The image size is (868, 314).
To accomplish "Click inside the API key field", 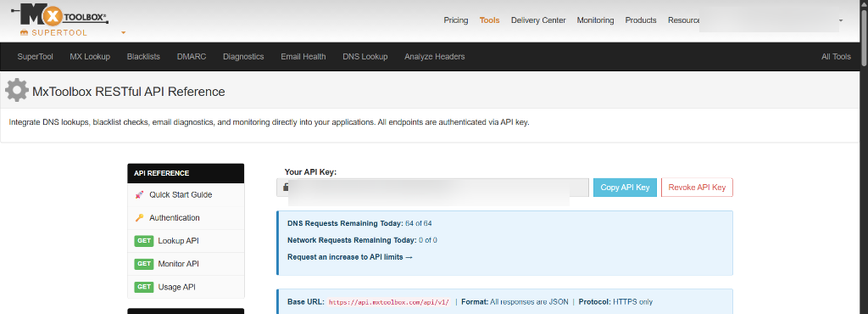I will 433,188.
